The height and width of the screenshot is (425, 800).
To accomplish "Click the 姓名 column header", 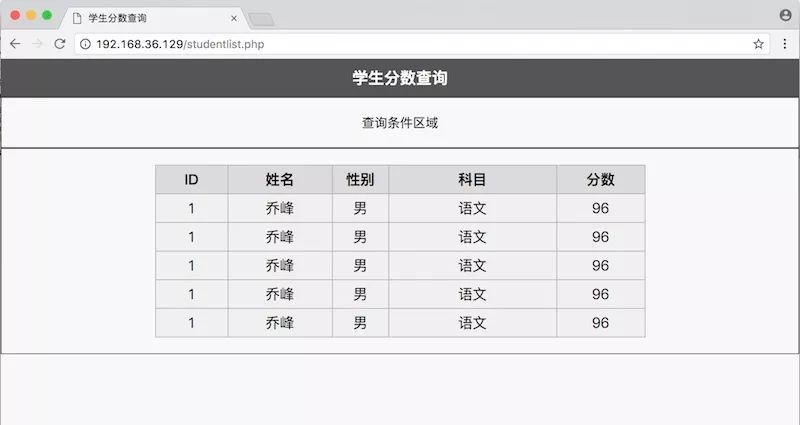I will click(x=280, y=180).
